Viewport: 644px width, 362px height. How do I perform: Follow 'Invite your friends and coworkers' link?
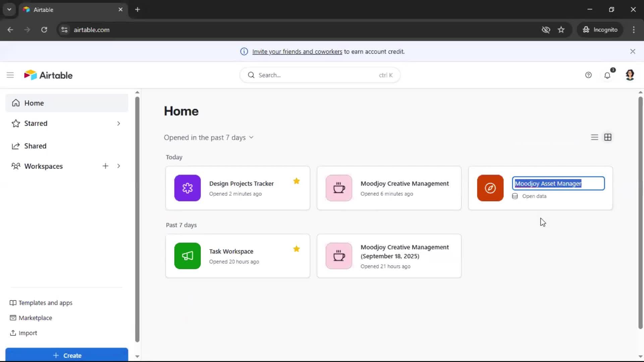pos(297,52)
